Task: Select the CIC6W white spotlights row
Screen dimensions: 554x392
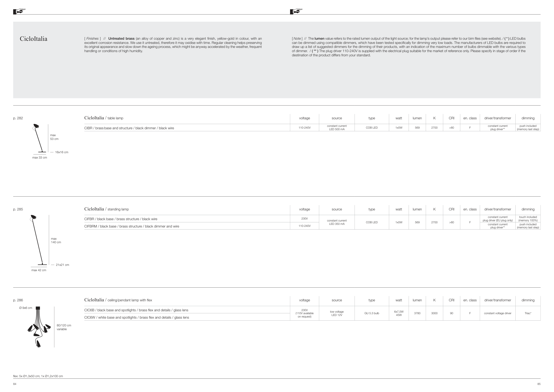Action: click(x=137, y=318)
